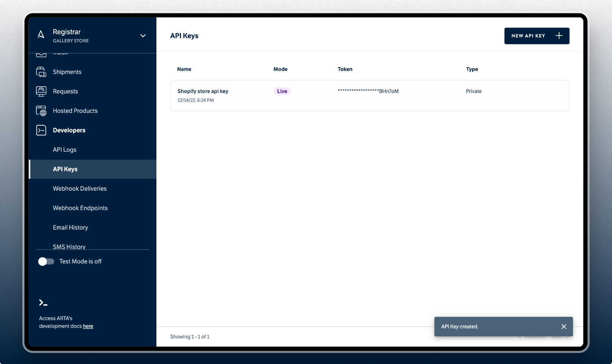The height and width of the screenshot is (364, 612).
Task: Open SMS History in the sidebar
Action: pos(69,246)
